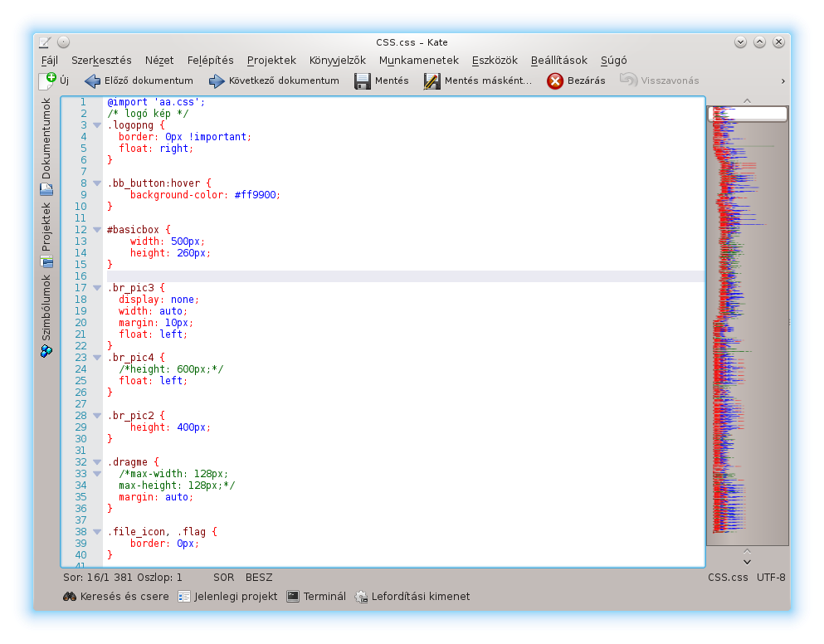The image size is (824, 644).
Task: Fold the .br_pic4 block on line 23
Action: [97, 358]
